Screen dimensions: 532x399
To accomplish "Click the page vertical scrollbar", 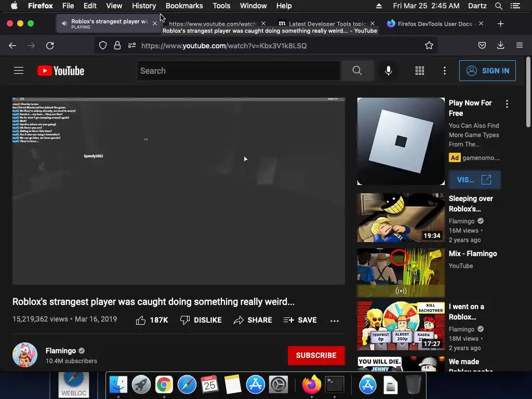I will [x=528, y=92].
